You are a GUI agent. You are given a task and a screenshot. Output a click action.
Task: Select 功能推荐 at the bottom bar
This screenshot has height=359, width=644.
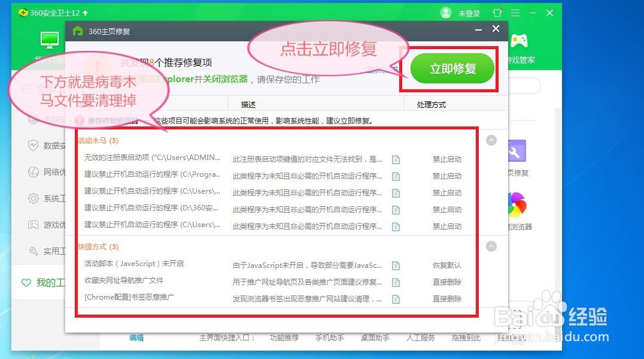(284, 337)
